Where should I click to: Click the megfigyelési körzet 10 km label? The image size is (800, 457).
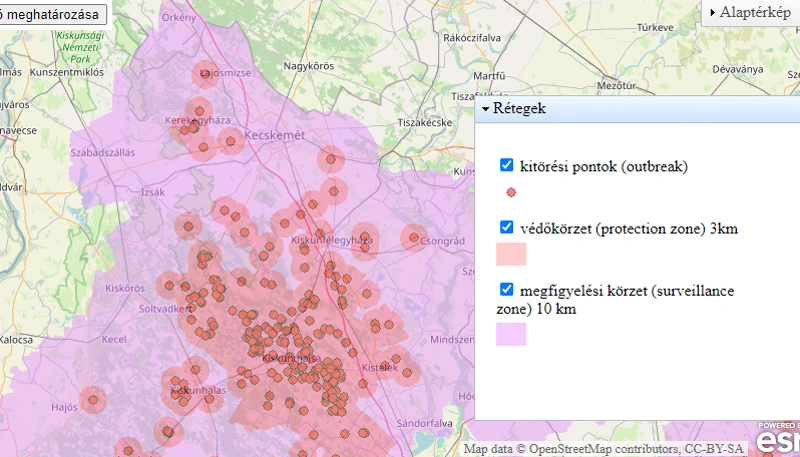coord(615,300)
